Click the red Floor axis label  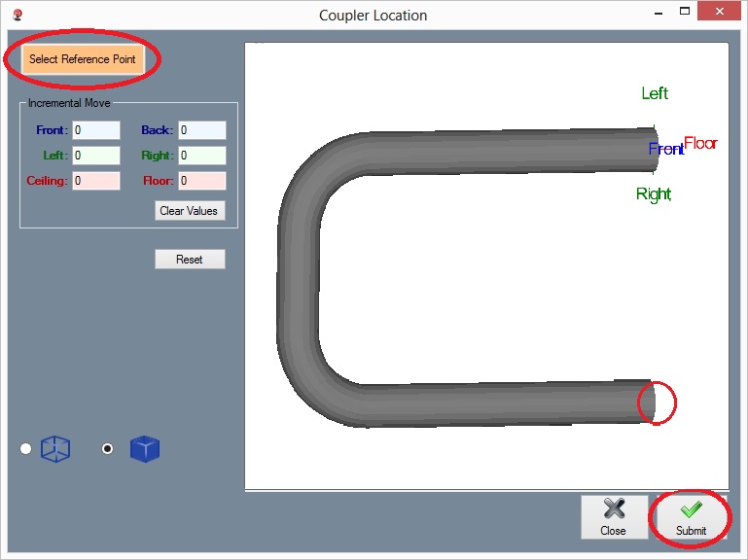pyautogui.click(x=700, y=143)
